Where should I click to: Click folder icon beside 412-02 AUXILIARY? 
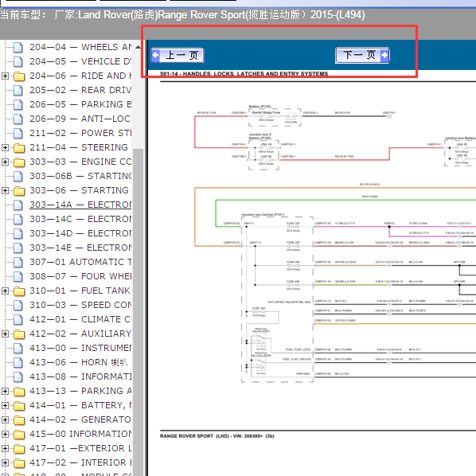click(x=19, y=334)
